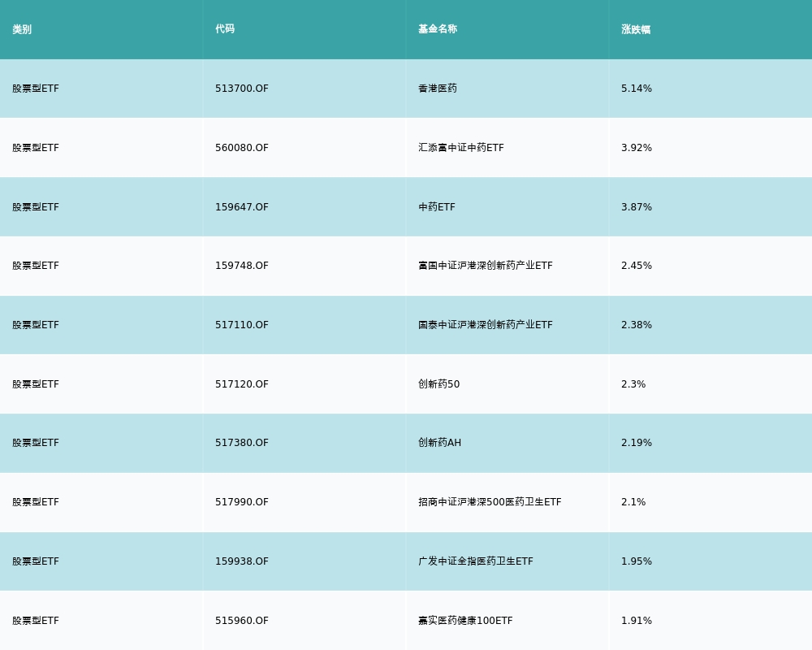Click the 2.38% change value

tap(637, 325)
